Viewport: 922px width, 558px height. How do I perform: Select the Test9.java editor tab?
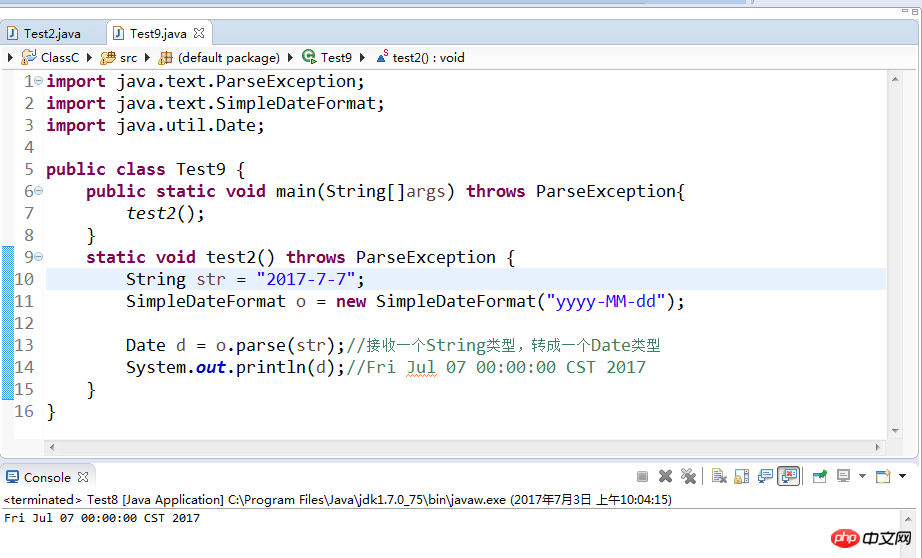tap(158, 34)
